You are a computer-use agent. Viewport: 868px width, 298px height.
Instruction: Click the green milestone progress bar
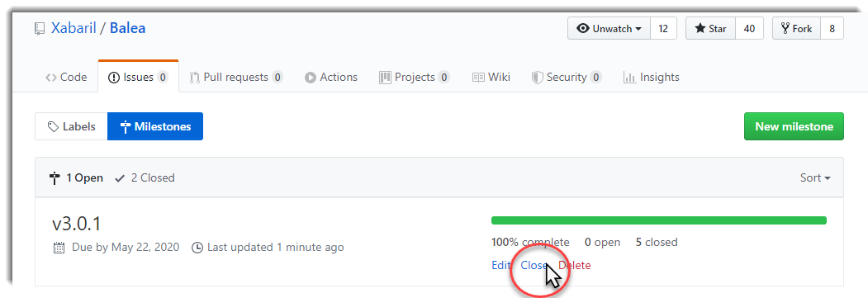point(659,220)
